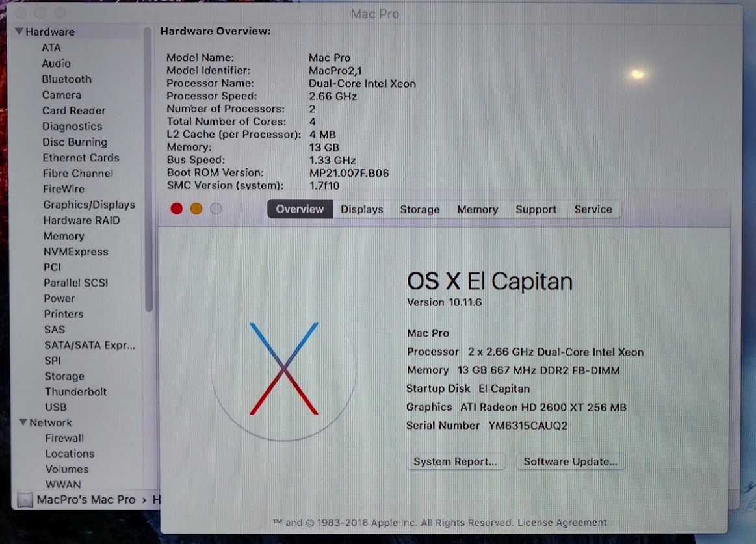The height and width of the screenshot is (544, 756).
Task: Select SAS in the sidebar
Action: (x=55, y=330)
